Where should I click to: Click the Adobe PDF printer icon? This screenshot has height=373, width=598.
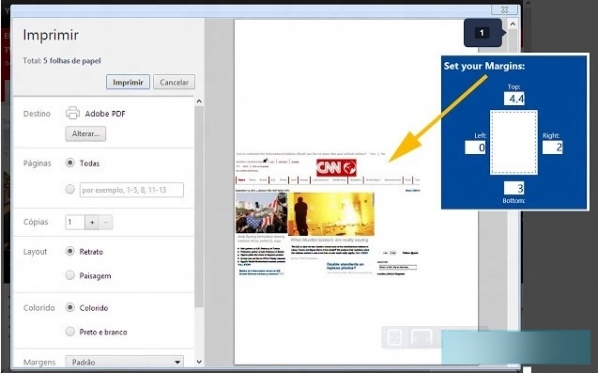tap(72, 113)
